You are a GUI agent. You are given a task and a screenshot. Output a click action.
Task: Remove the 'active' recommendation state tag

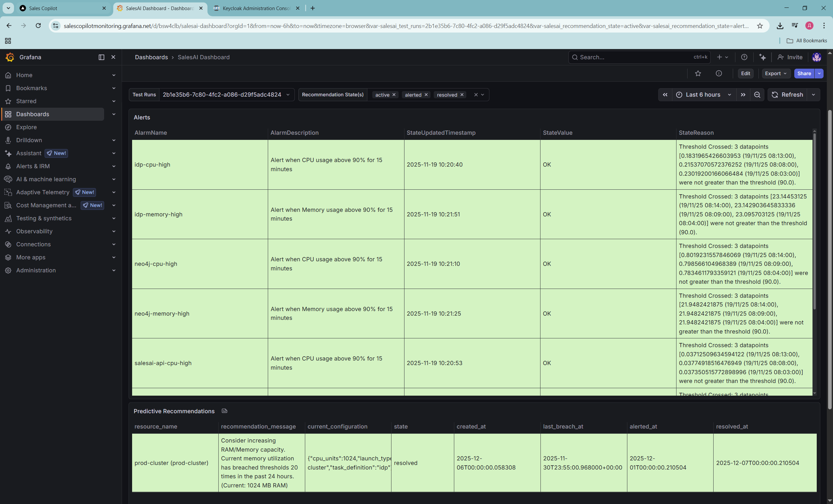(394, 95)
